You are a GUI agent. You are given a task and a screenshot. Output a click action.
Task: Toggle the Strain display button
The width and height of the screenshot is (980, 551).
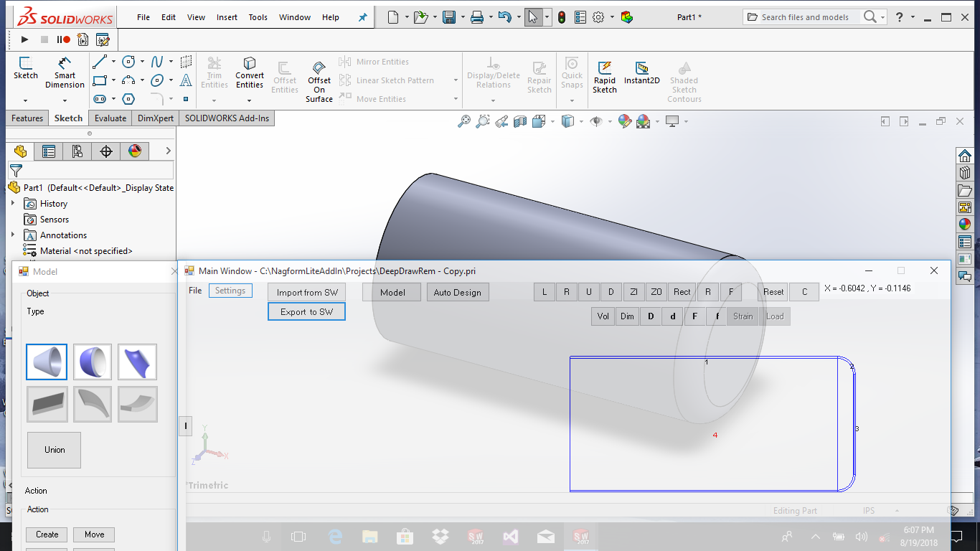pos(743,316)
